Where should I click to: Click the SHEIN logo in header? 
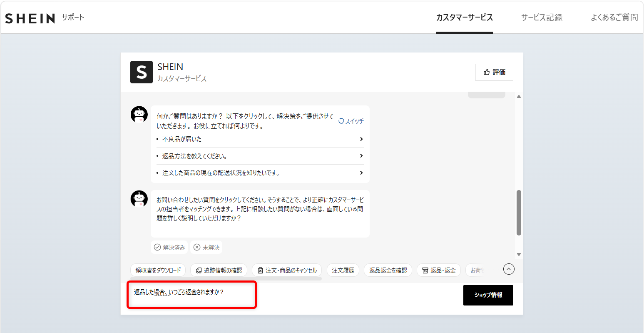coord(30,18)
